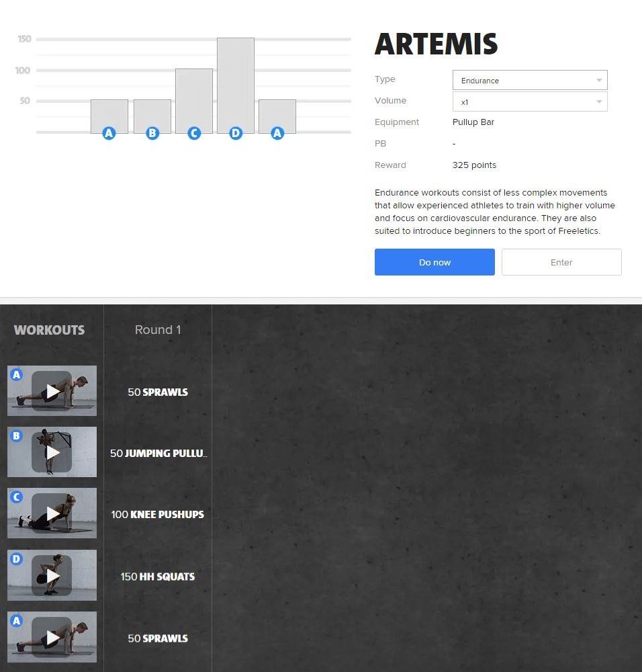Click the Do now button
This screenshot has height=672, width=642.
(x=434, y=262)
